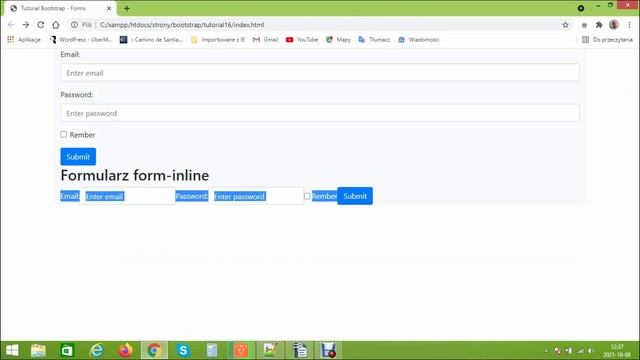
Task: Open the Wiadomości bookmark
Action: click(418, 40)
